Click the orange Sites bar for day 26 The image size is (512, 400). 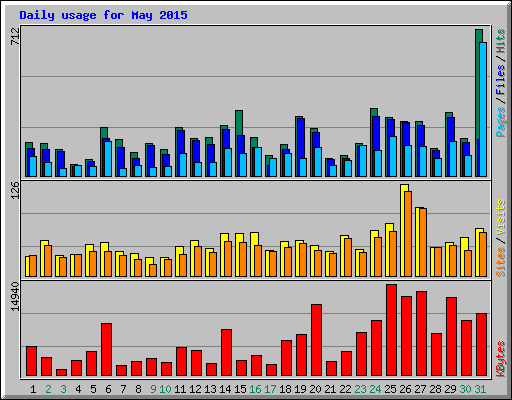pos(408,234)
